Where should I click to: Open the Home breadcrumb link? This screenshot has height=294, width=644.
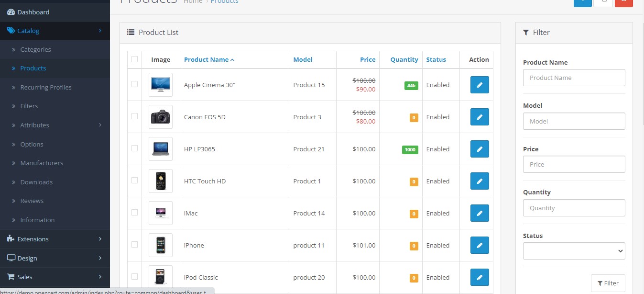click(x=193, y=1)
